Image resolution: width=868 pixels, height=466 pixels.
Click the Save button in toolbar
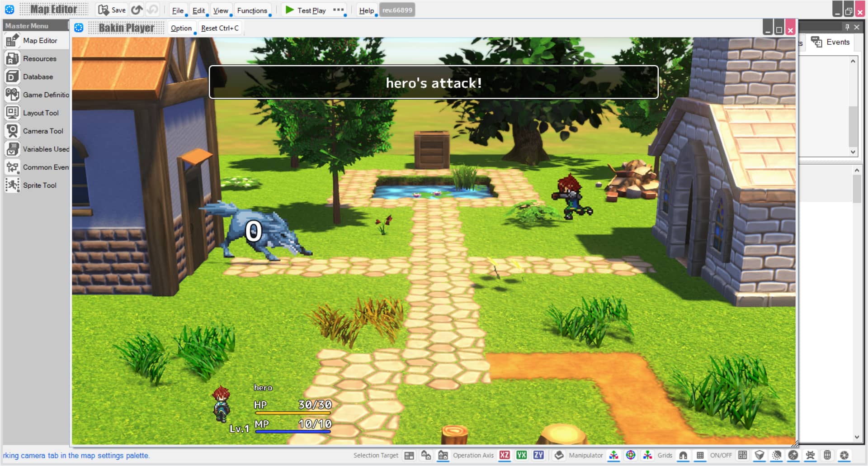[x=112, y=10]
